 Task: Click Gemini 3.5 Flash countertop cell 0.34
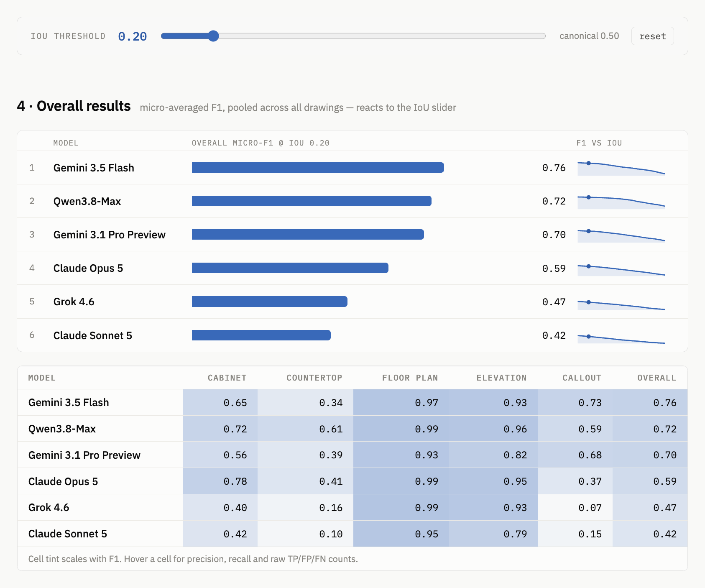click(306, 402)
